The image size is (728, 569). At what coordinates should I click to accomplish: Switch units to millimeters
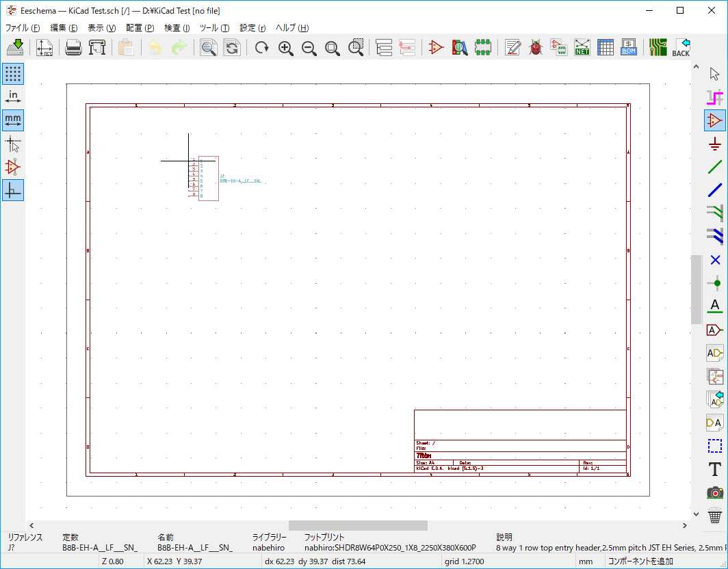pos(13,120)
